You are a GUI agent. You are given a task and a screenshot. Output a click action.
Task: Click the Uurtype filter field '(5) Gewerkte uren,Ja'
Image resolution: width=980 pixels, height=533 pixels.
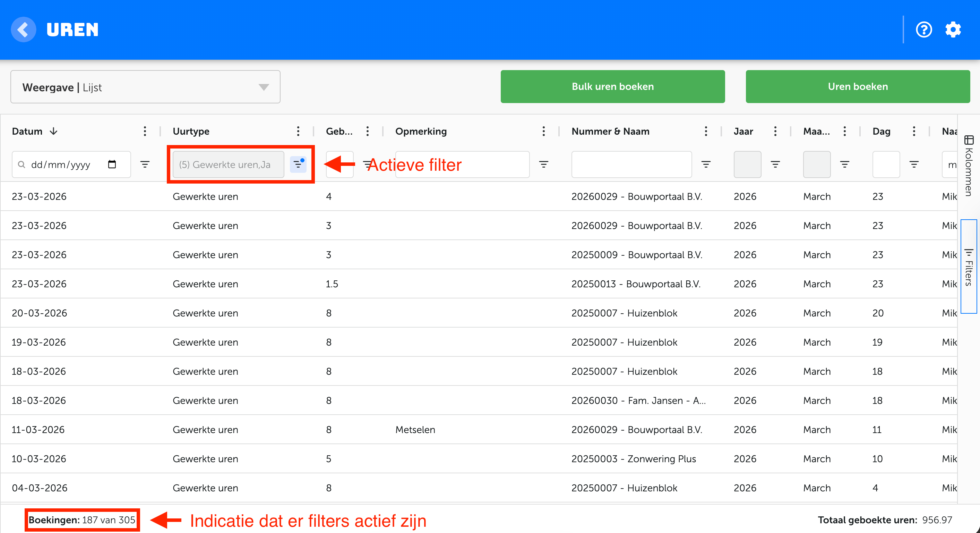click(228, 164)
